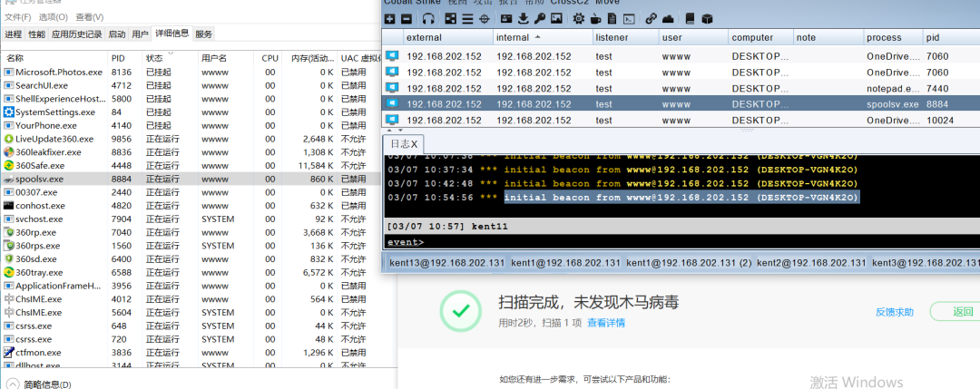Switch to kent1@192.168.202.131 (2) server tab
Viewport: 980px width, 389px height.
click(x=689, y=263)
